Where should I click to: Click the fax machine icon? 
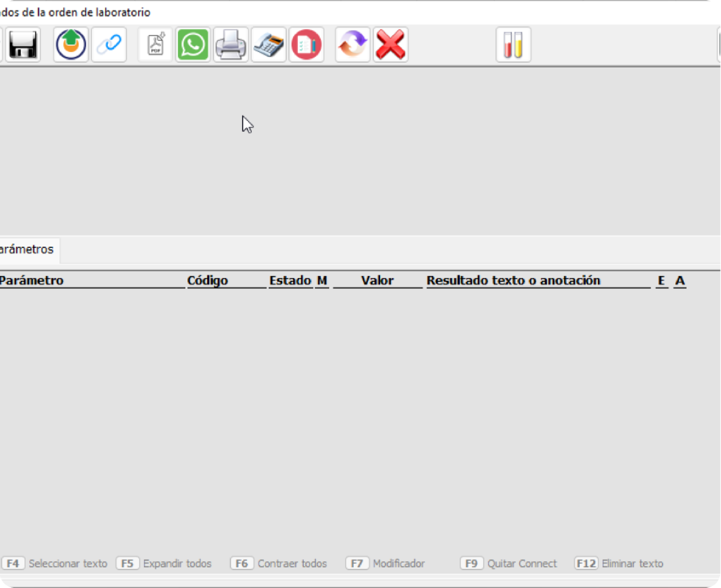click(269, 44)
